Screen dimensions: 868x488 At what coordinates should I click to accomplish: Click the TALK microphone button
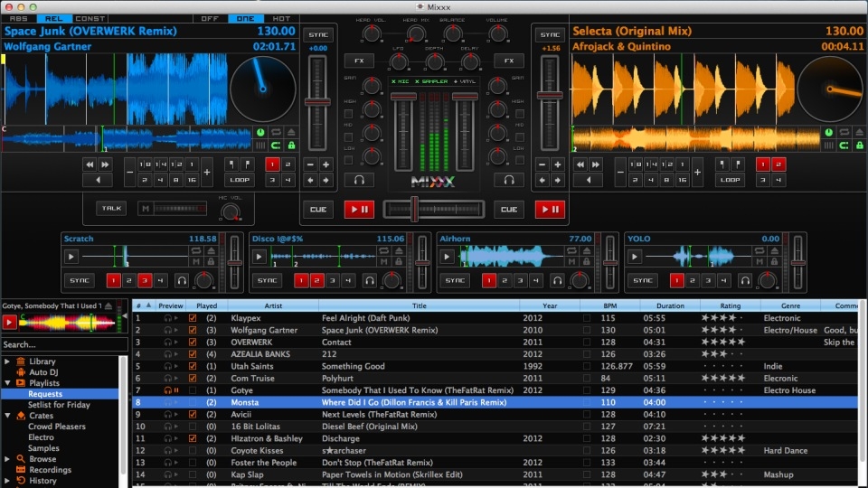[111, 208]
